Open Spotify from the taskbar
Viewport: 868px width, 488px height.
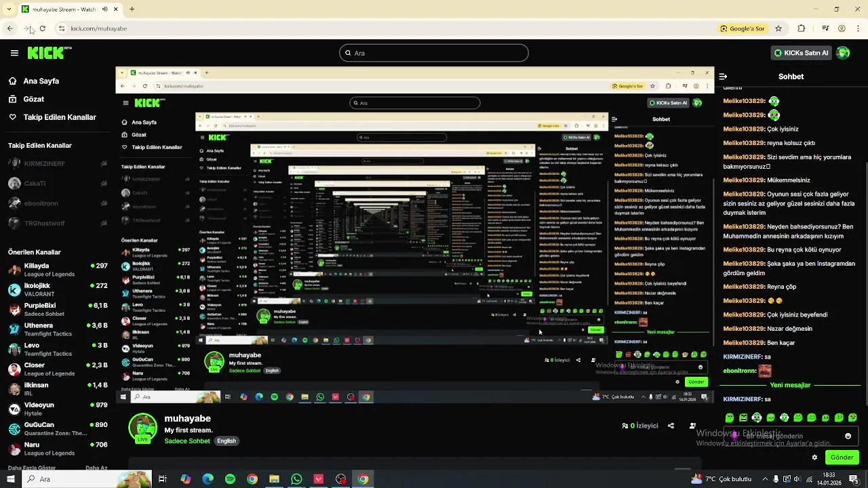pos(230,479)
